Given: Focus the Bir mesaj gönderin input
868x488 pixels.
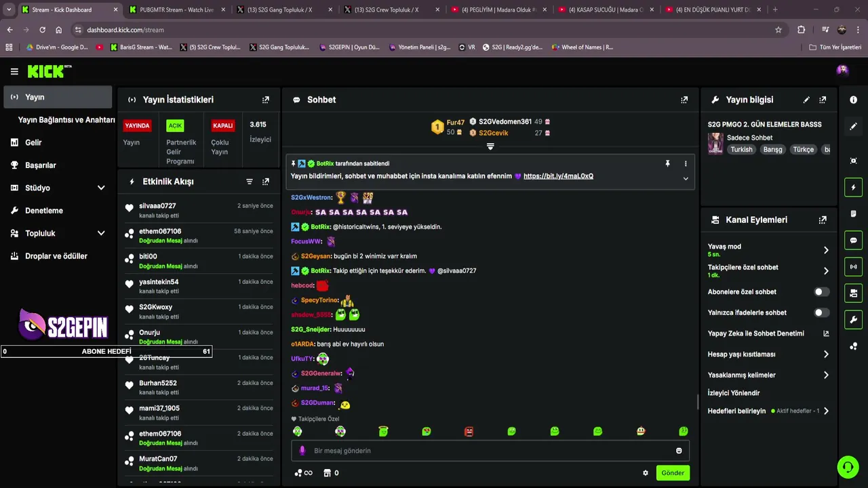Looking at the screenshot, I should click(x=488, y=451).
